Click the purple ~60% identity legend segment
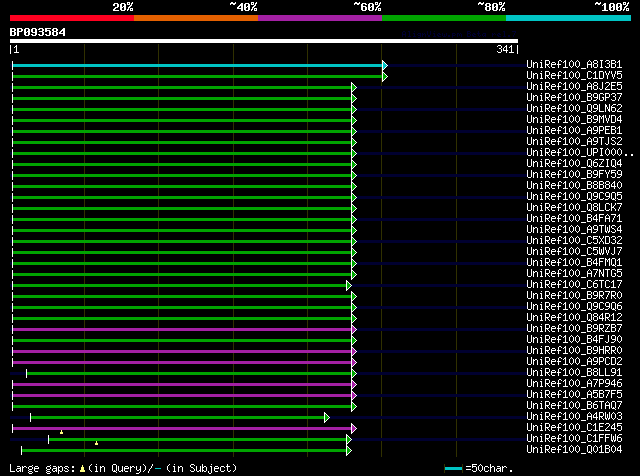640x476 pixels. [x=319, y=18]
